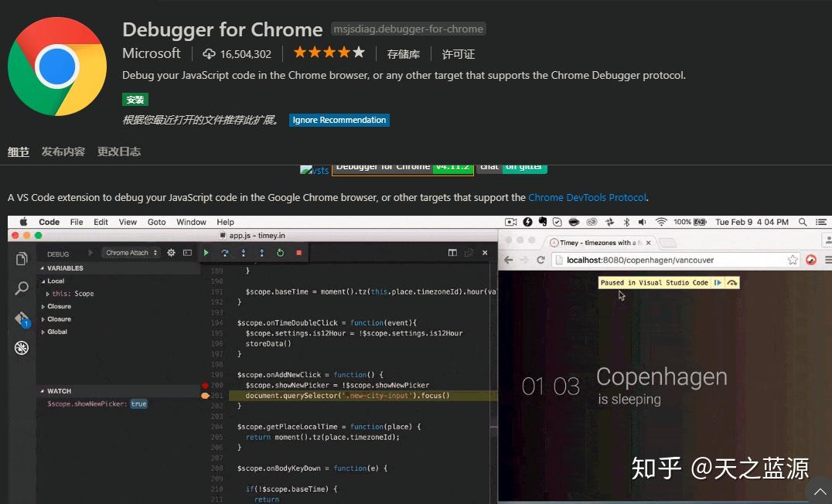Click the Wi-Fi icon in menu bar
The width and height of the screenshot is (832, 504).
click(x=661, y=222)
